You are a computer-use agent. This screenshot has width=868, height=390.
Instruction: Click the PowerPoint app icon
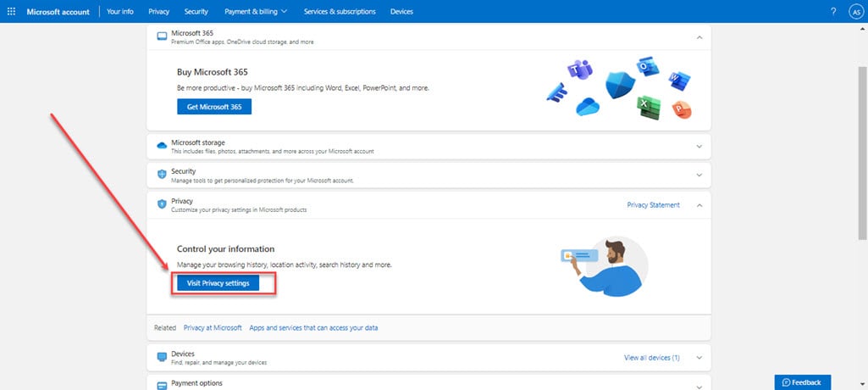coord(682,109)
